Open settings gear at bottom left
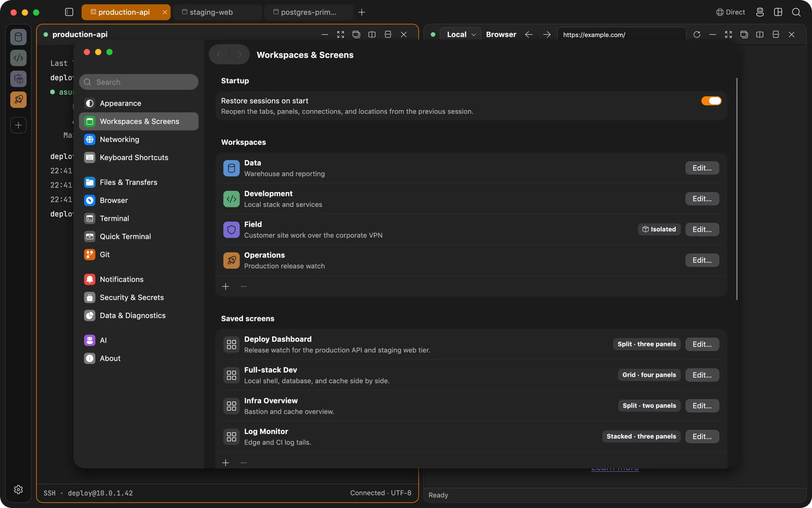This screenshot has width=812, height=508. [x=18, y=490]
